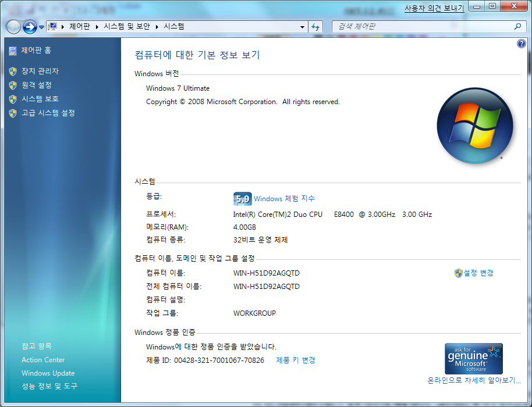This screenshot has height=407, width=532.
Task: Click the computer name WIN-H51D92AGQTD beside 컴퓨터 이름
Action: point(267,273)
